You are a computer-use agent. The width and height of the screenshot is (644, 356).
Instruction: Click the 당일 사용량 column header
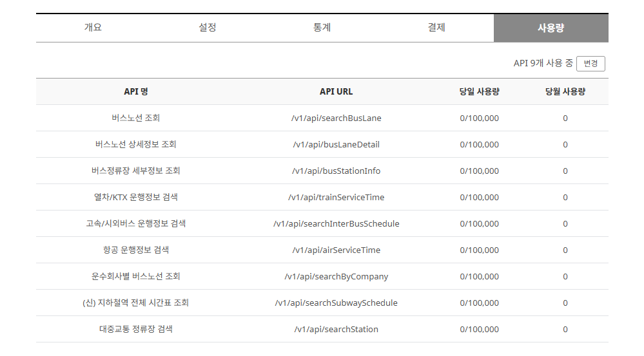pyautogui.click(x=480, y=91)
